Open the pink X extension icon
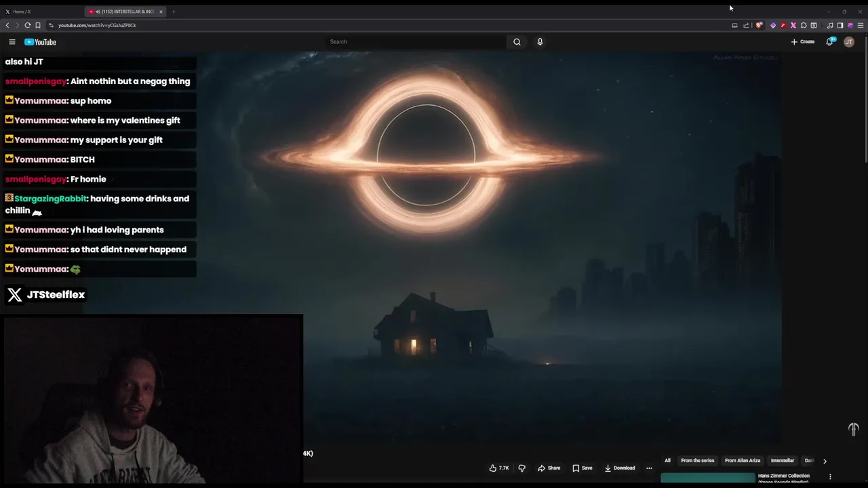Image resolution: width=868 pixels, height=488 pixels. [793, 25]
